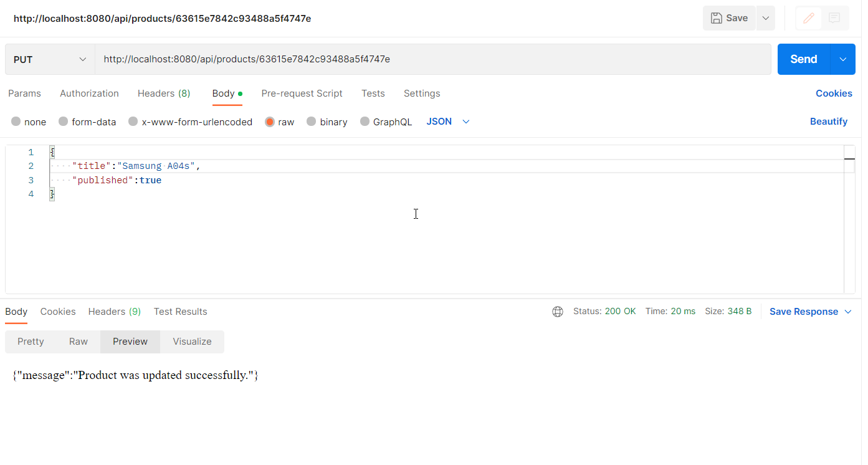Image resolution: width=868 pixels, height=465 pixels.
Task: Select the request Body tab
Action: click(x=227, y=93)
